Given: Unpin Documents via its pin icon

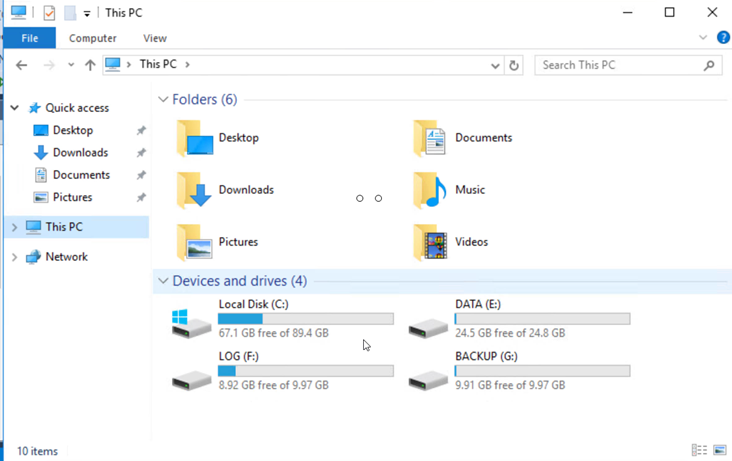Looking at the screenshot, I should pos(141,175).
